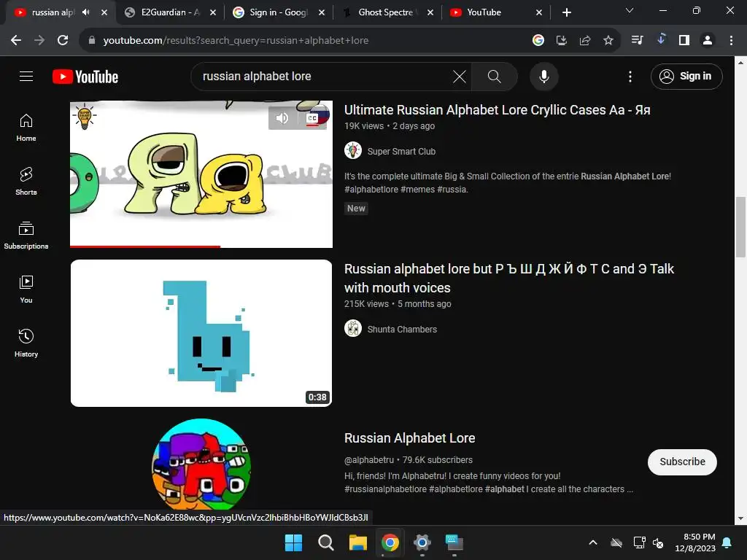
Task: Bookmark this page with star icon
Action: [x=608, y=41]
